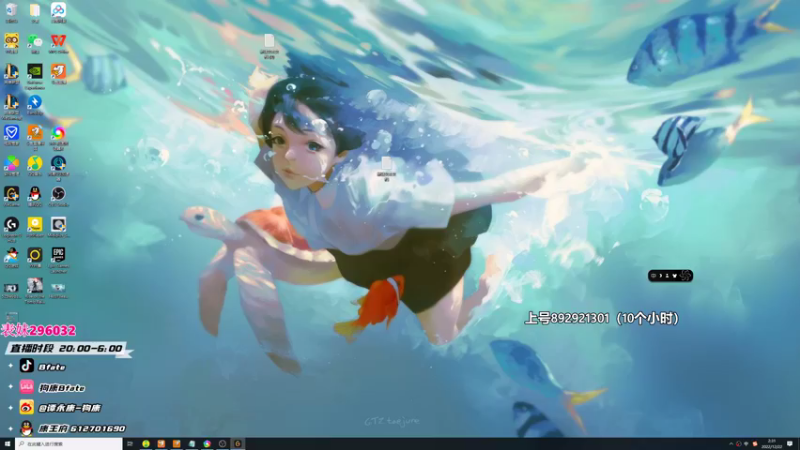Screen dimensions: 800x450
Task: Launch QQ Music yellow-green icon
Action: pyautogui.click(x=35, y=163)
